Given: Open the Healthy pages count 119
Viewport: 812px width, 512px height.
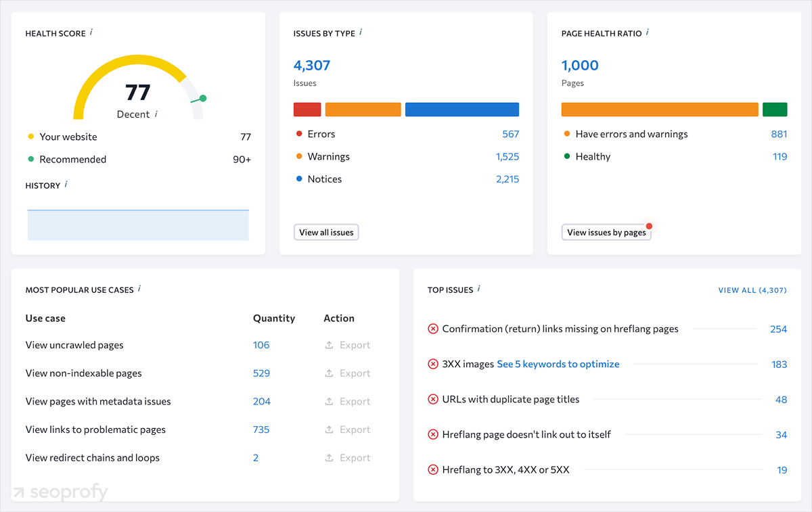Looking at the screenshot, I should click(x=780, y=156).
